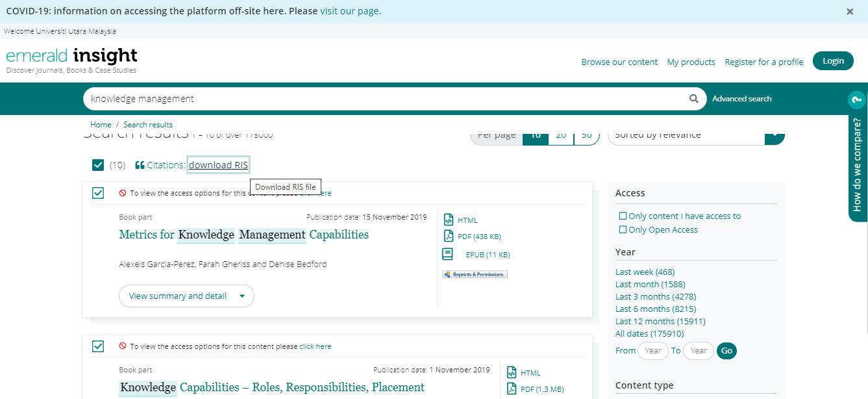This screenshot has width=868, height=399.
Task: Close the COVID-19 notice banner
Action: 850,12
